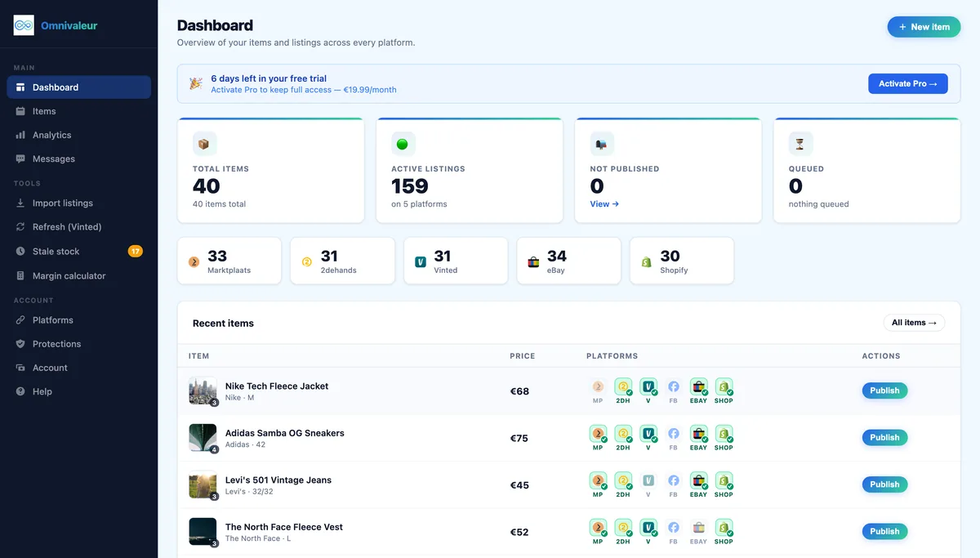The height and width of the screenshot is (558, 980).
Task: Toggle EBAY platform on North Face vest row
Action: click(698, 532)
